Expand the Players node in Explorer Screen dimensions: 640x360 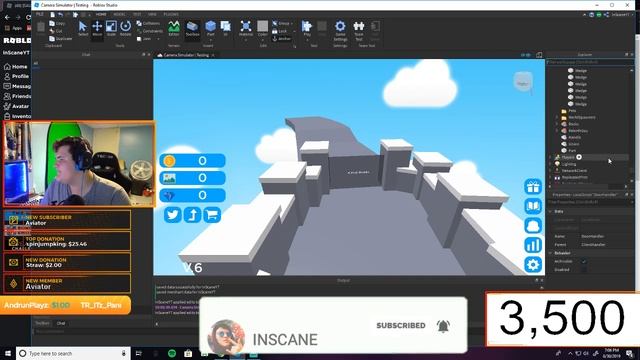pos(550,157)
